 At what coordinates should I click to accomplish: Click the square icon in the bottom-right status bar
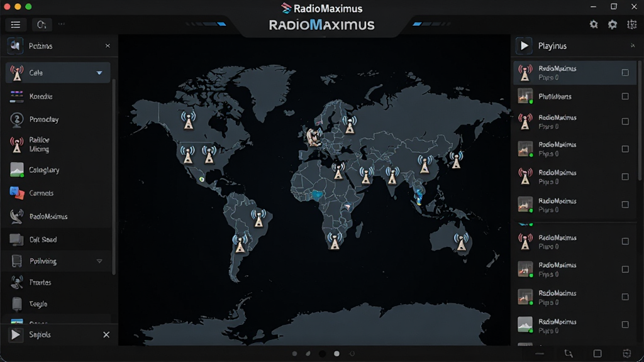[x=597, y=353]
